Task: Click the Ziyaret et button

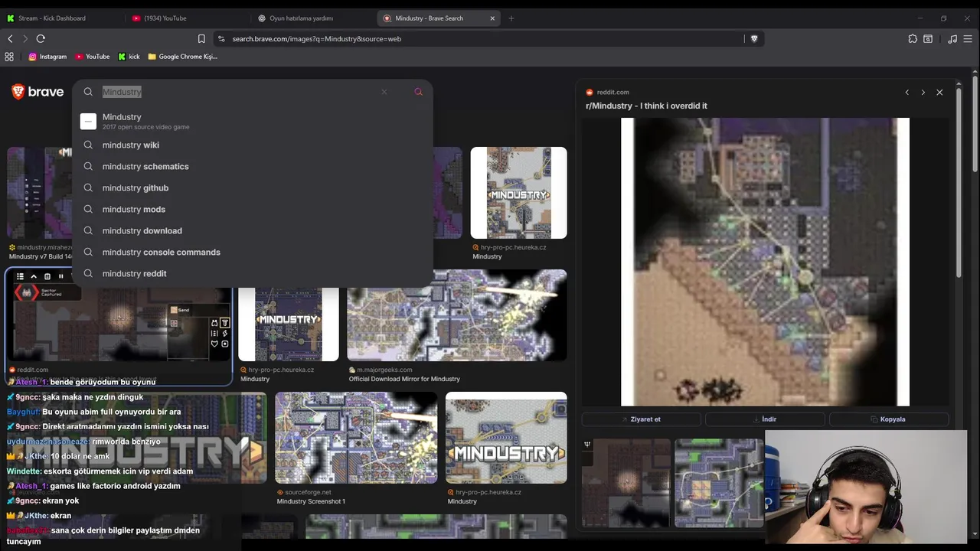Action: pyautogui.click(x=641, y=419)
